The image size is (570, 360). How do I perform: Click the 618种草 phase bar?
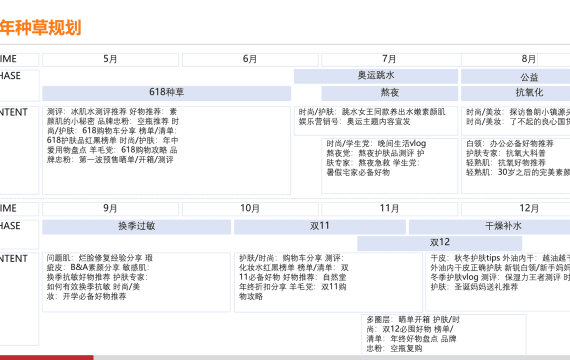pyautogui.click(x=166, y=93)
